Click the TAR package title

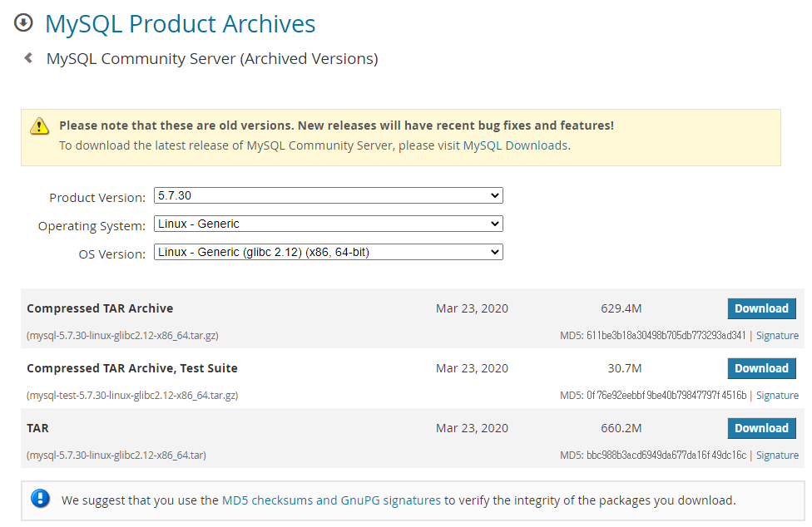37,429
